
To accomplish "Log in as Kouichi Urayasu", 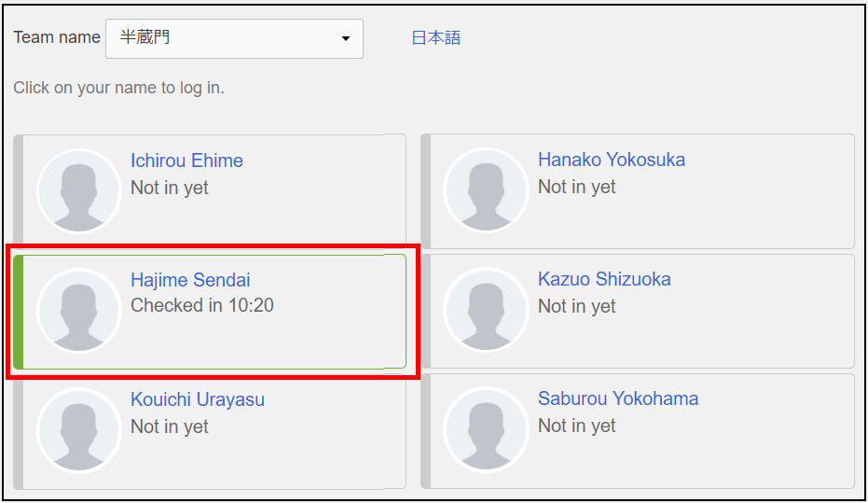I will pos(198,399).
